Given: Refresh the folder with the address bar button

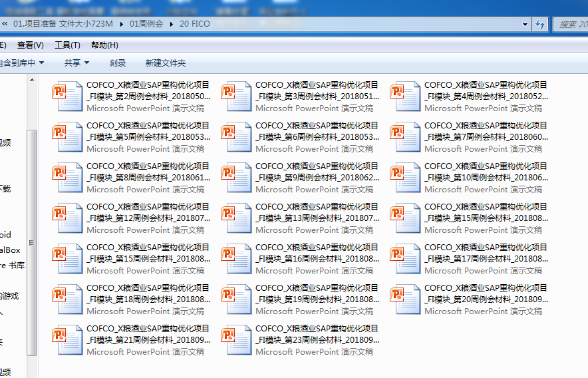Looking at the screenshot, I should pyautogui.click(x=540, y=25).
